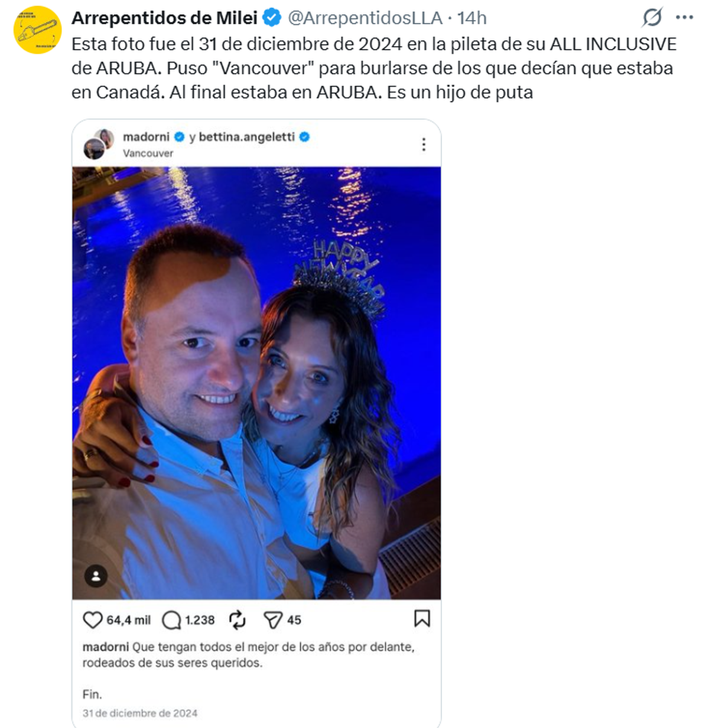Click the Arrepentidos de Milei profile avatar
Screen dimensions: 709x728
(37, 30)
